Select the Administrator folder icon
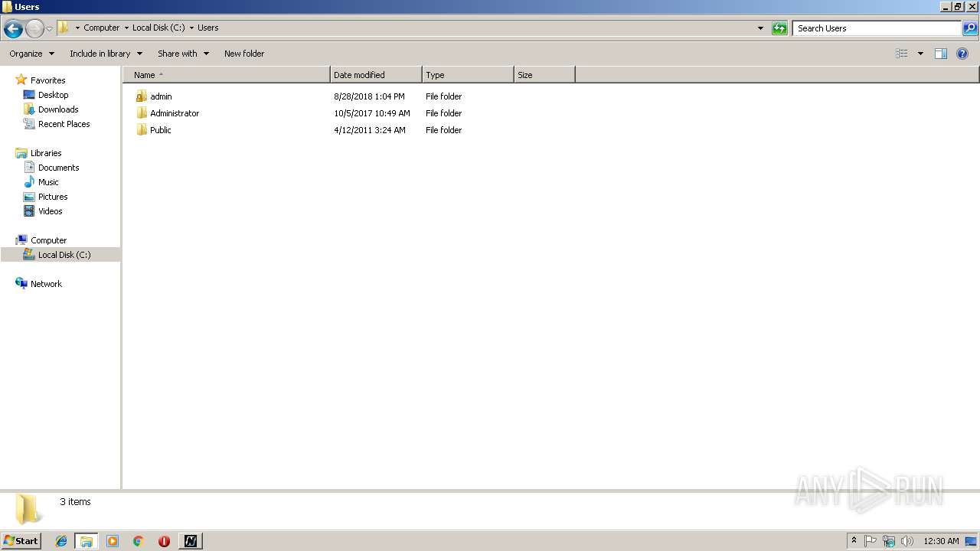Image resolution: width=980 pixels, height=551 pixels. (141, 113)
